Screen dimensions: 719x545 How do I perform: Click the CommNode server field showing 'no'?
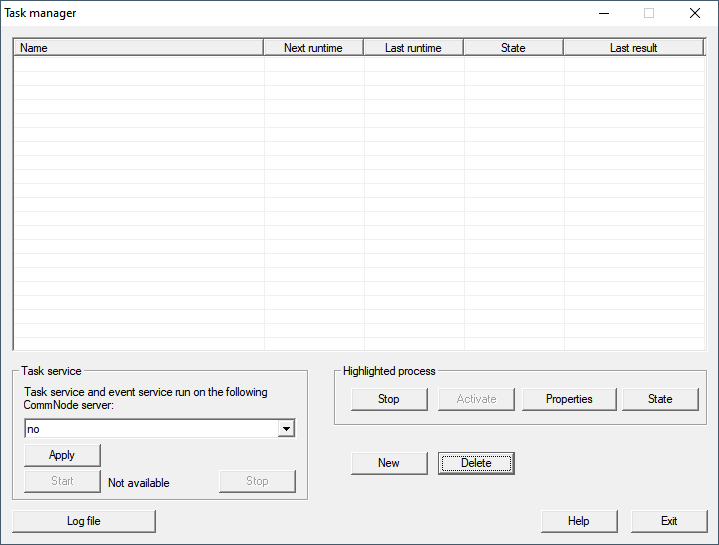[150, 429]
